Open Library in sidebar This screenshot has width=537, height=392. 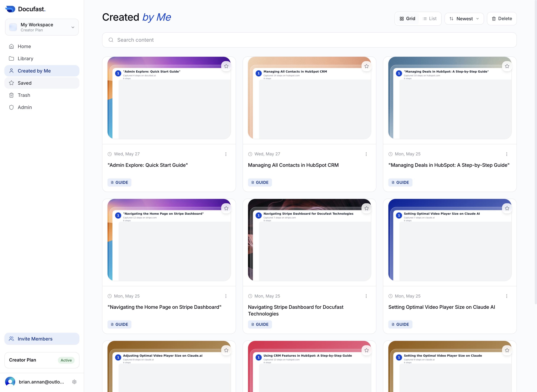[x=42, y=58]
